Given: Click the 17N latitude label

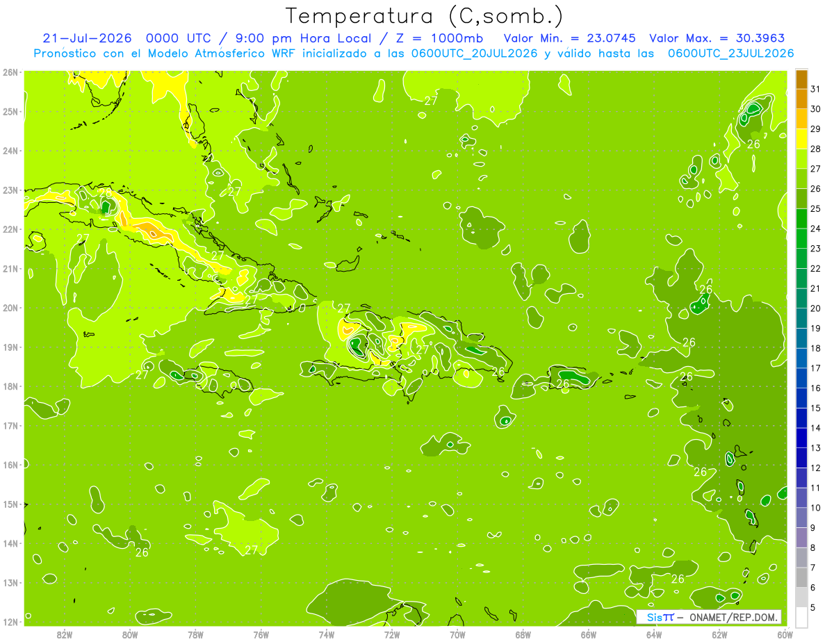Looking at the screenshot, I should pyautogui.click(x=10, y=425).
